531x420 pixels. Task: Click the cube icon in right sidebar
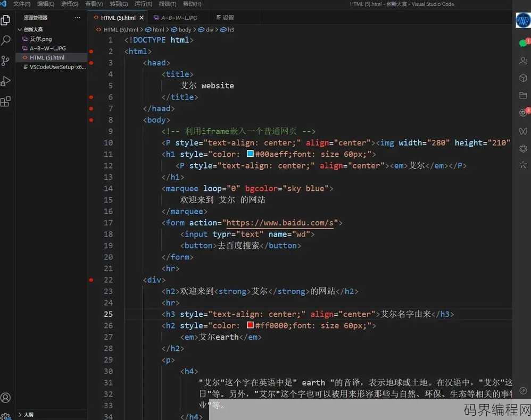point(523,78)
